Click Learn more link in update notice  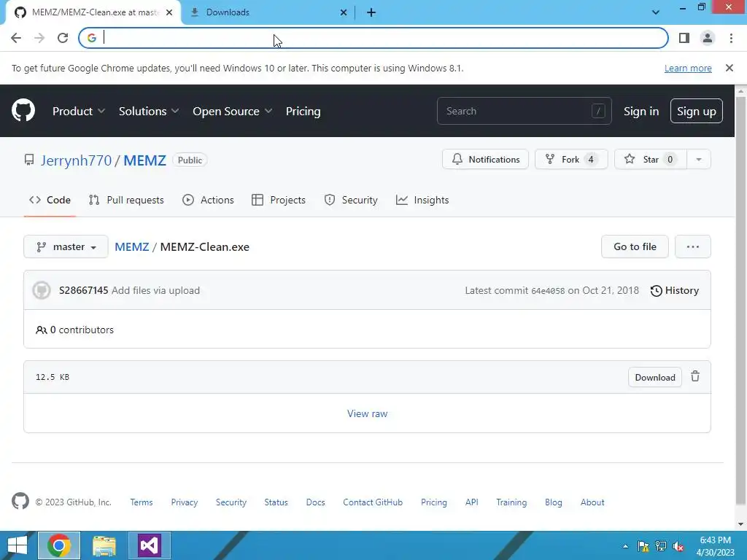point(688,68)
